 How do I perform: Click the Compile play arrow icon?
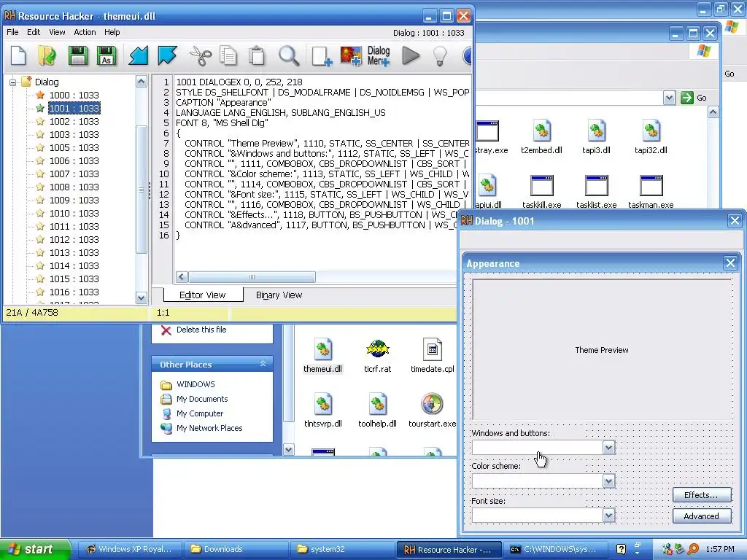click(x=411, y=55)
